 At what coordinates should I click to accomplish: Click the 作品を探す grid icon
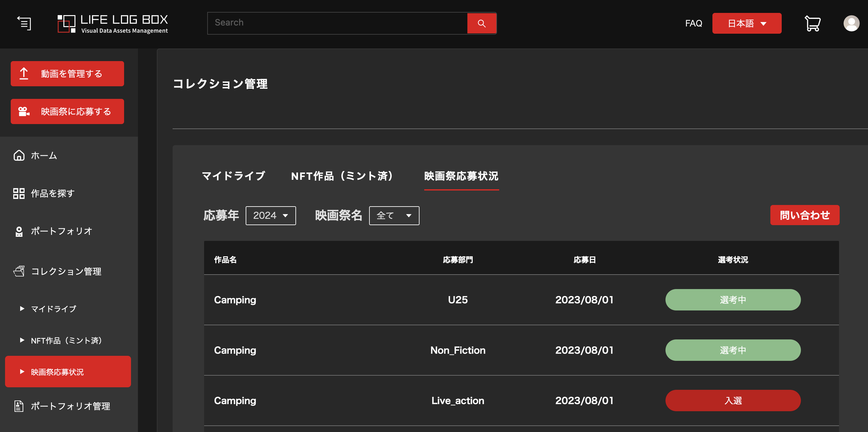(x=19, y=193)
